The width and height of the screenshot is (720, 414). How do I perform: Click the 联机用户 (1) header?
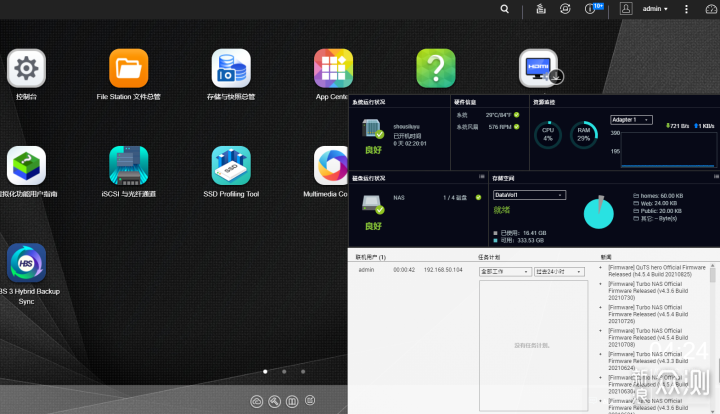pyautogui.click(x=371, y=257)
